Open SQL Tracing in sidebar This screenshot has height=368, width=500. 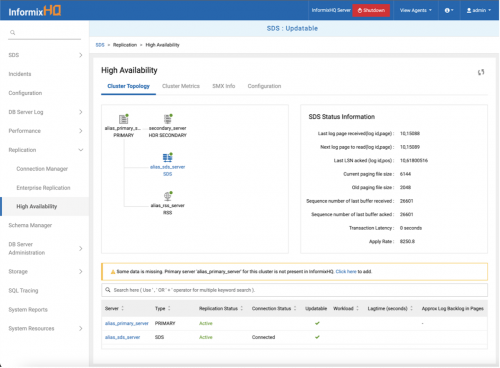coord(23,291)
